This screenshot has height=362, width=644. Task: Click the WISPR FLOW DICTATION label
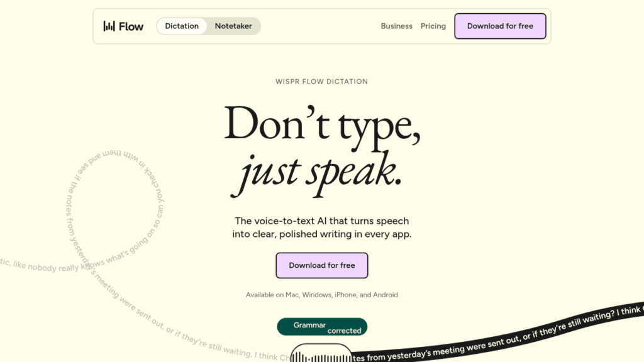(x=321, y=82)
